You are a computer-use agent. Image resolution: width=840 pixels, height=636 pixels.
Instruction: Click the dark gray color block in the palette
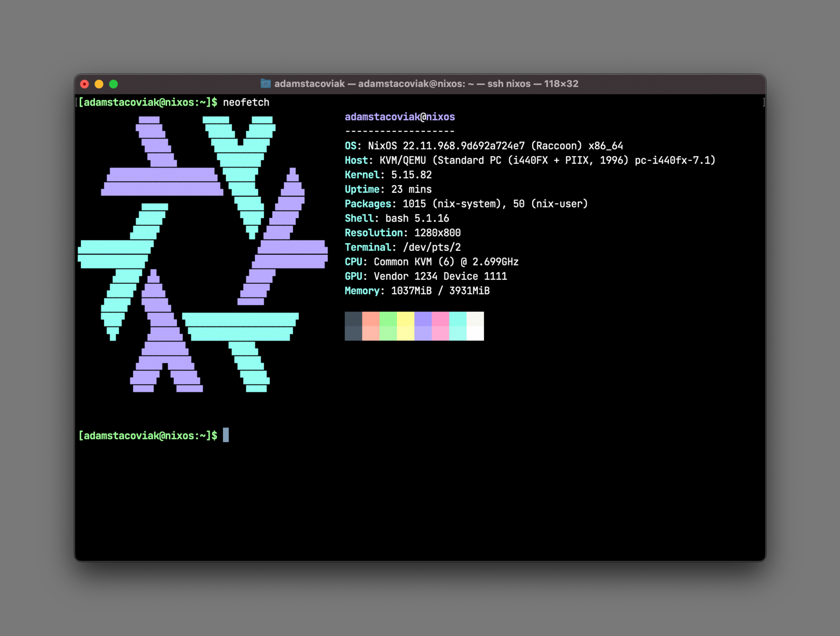pyautogui.click(x=353, y=326)
